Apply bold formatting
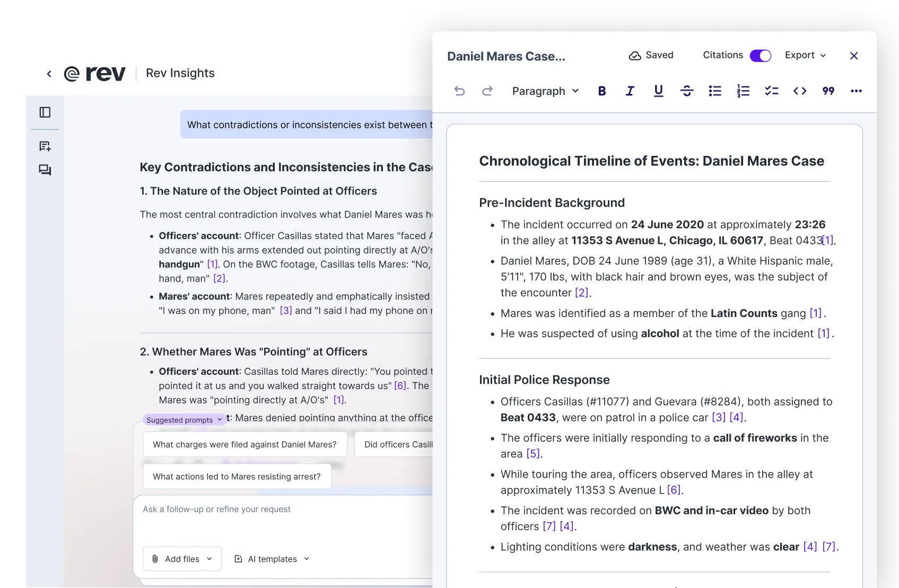Screen dimensions: 899x588 click(601, 91)
